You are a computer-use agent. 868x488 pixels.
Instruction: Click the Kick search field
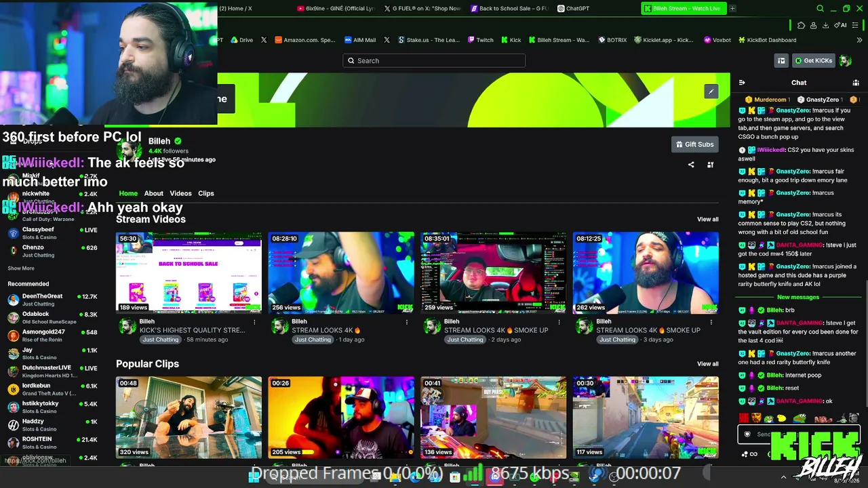pos(434,60)
